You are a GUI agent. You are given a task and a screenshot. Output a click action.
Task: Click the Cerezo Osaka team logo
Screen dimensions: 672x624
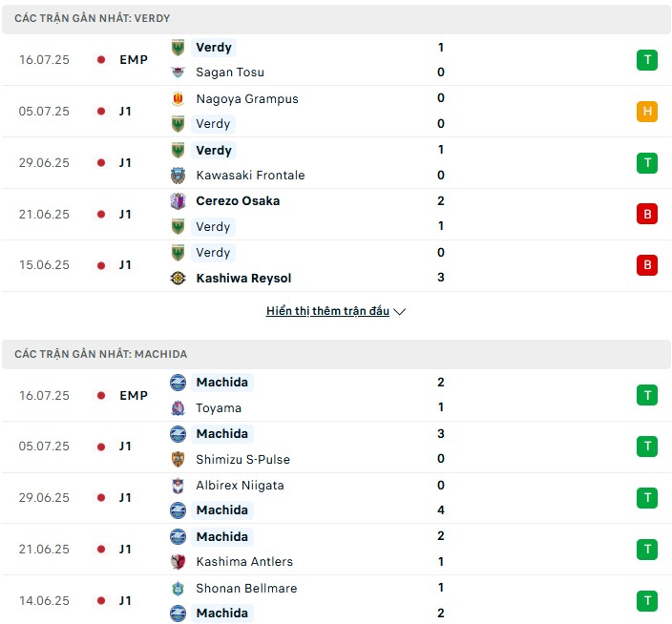pos(178,201)
